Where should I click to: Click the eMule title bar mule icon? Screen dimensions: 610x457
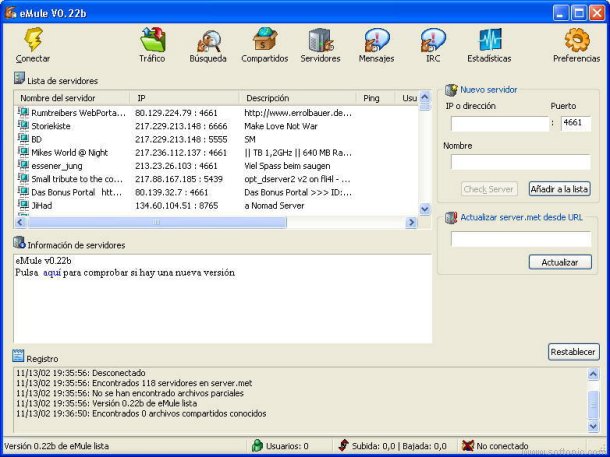[11, 13]
